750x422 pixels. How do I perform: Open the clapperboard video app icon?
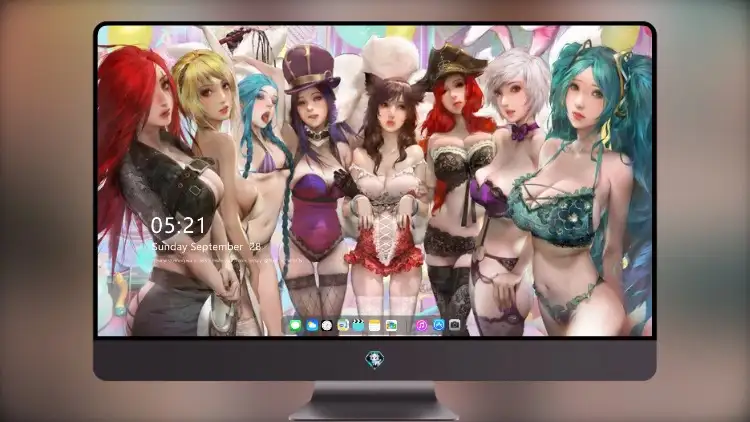point(359,326)
